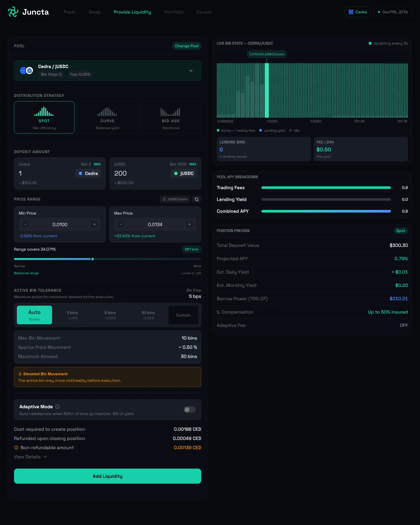This screenshot has width=420, height=525.
Task: Click the highlighted active bin in chart
Action: pyautogui.click(x=267, y=90)
